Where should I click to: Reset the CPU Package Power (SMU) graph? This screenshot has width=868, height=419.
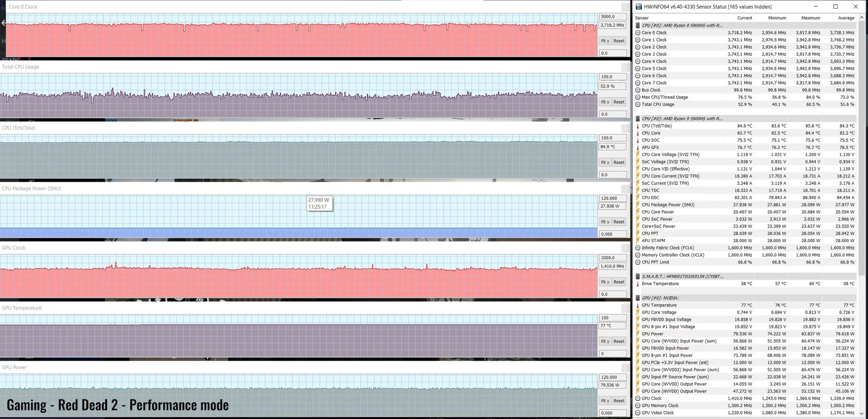click(x=619, y=222)
